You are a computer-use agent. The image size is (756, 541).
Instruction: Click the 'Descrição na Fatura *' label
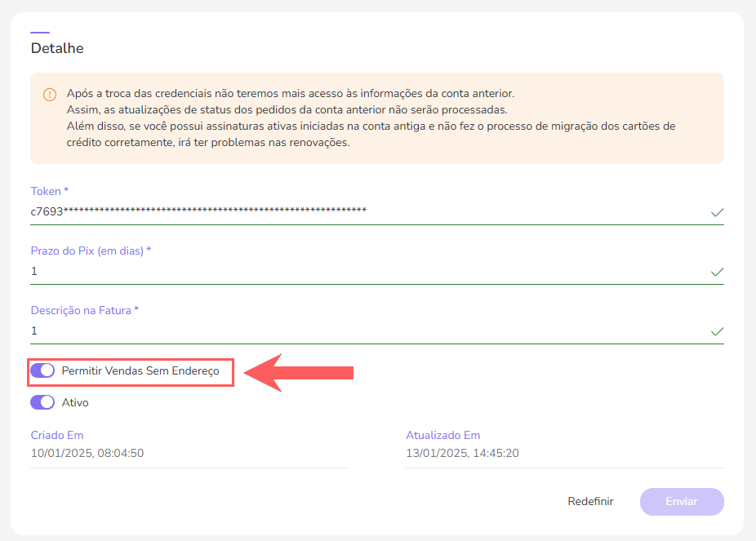pos(85,310)
